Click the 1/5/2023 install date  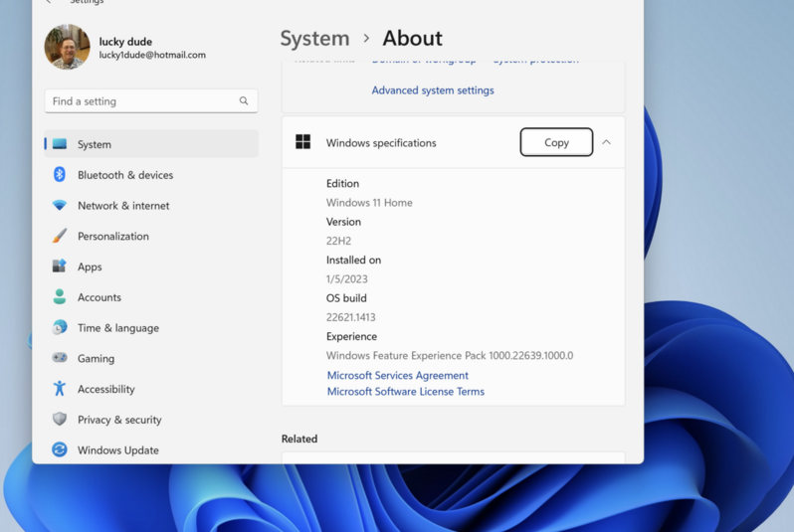347,278
